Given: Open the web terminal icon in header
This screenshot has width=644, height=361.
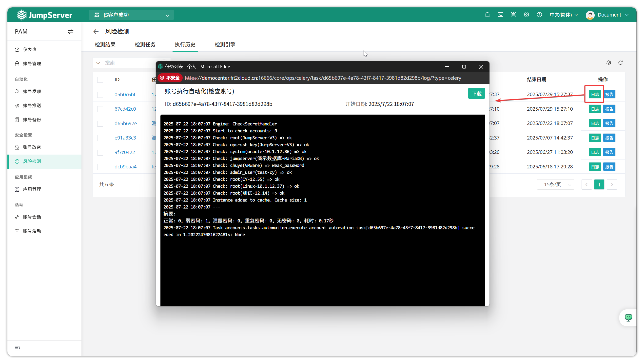Looking at the screenshot, I should pos(500,15).
